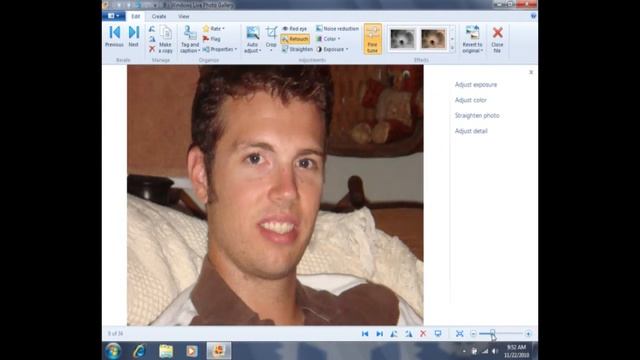The width and height of the screenshot is (640, 360).
Task: Straighten the photo from ribbon
Action: pyautogui.click(x=297, y=49)
